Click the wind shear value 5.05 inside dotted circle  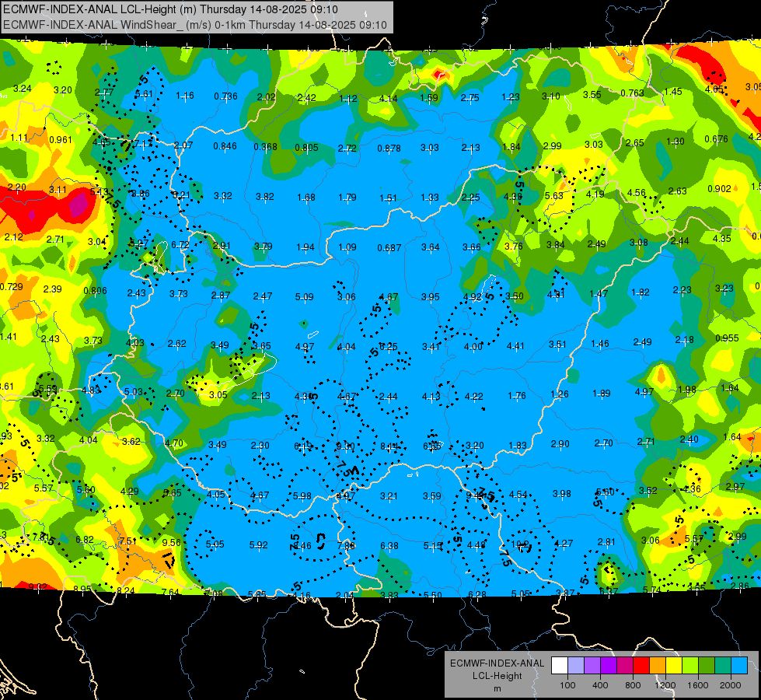[215, 544]
